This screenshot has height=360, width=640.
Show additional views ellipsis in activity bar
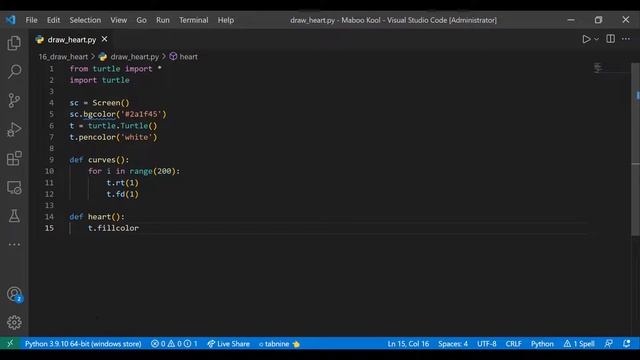[x=14, y=244]
